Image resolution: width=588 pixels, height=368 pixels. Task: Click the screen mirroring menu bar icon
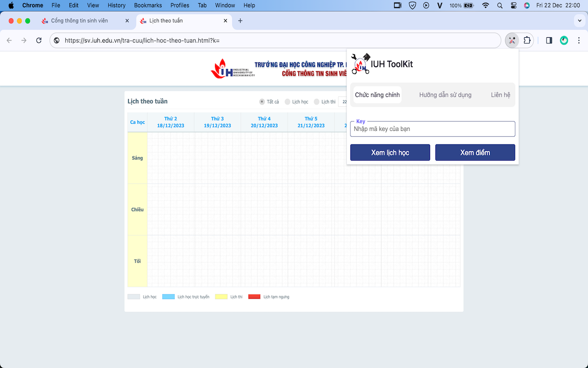pos(398,6)
